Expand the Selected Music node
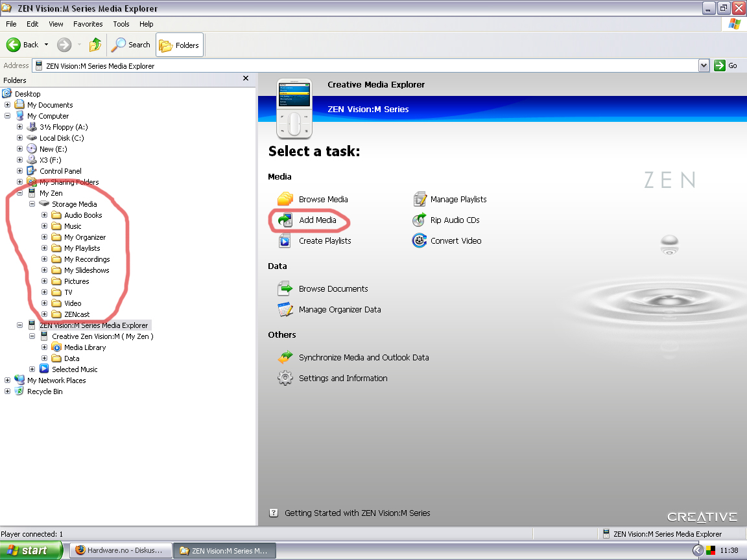Viewport: 747px width, 560px height. pos(32,369)
